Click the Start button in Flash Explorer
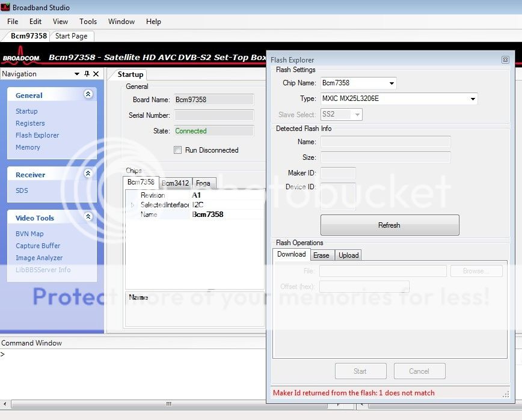Screen dimensions: 522x420 [361, 371]
